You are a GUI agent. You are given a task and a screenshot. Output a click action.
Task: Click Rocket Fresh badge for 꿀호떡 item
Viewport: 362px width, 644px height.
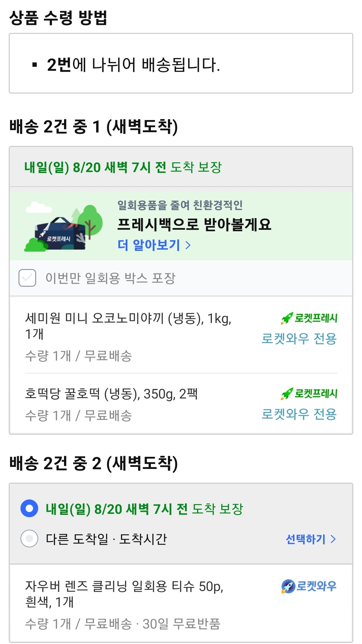click(309, 394)
